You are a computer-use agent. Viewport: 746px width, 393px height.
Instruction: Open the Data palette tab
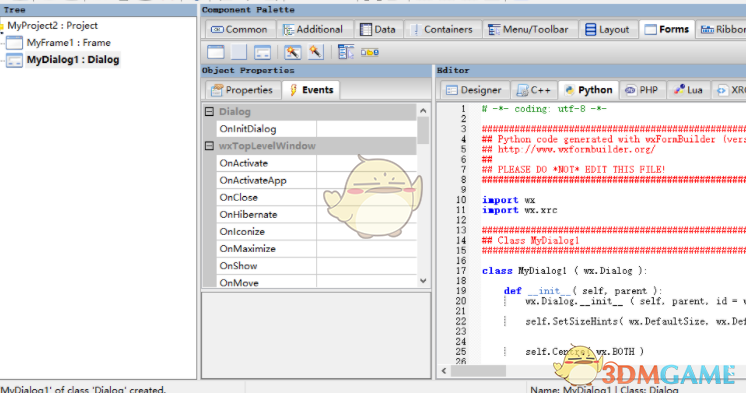378,29
